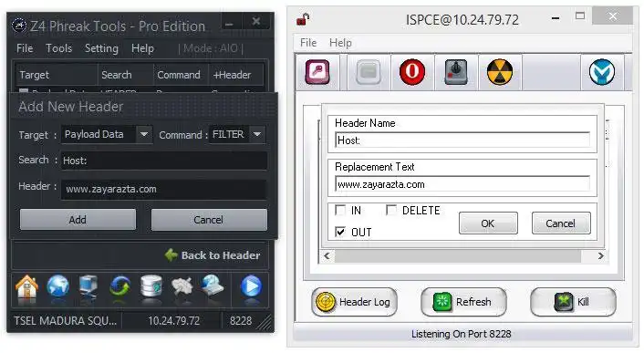Viewport: 644px width, 353px height.
Task: Click the grey world map icon in Z4
Action: point(182,286)
